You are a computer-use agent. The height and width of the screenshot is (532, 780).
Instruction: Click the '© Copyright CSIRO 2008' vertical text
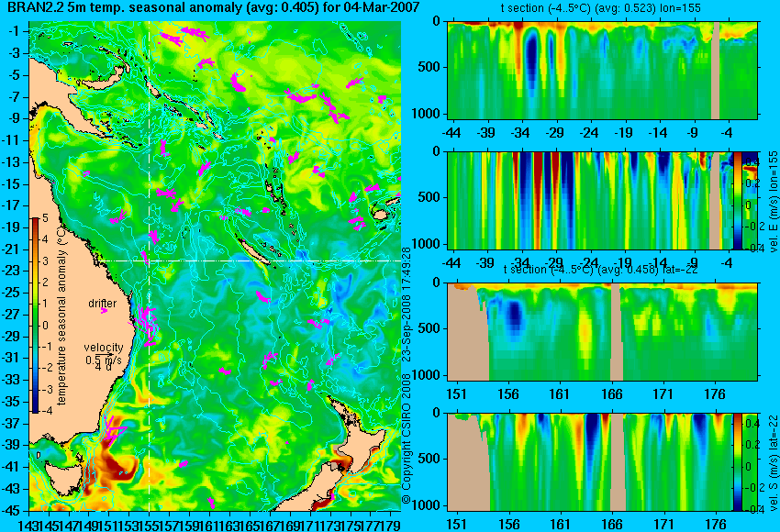click(x=407, y=439)
